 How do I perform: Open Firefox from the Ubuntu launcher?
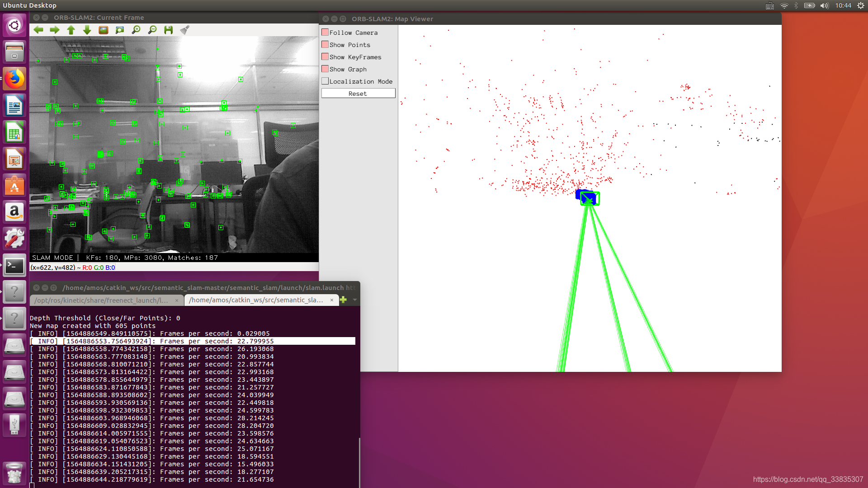click(x=14, y=78)
